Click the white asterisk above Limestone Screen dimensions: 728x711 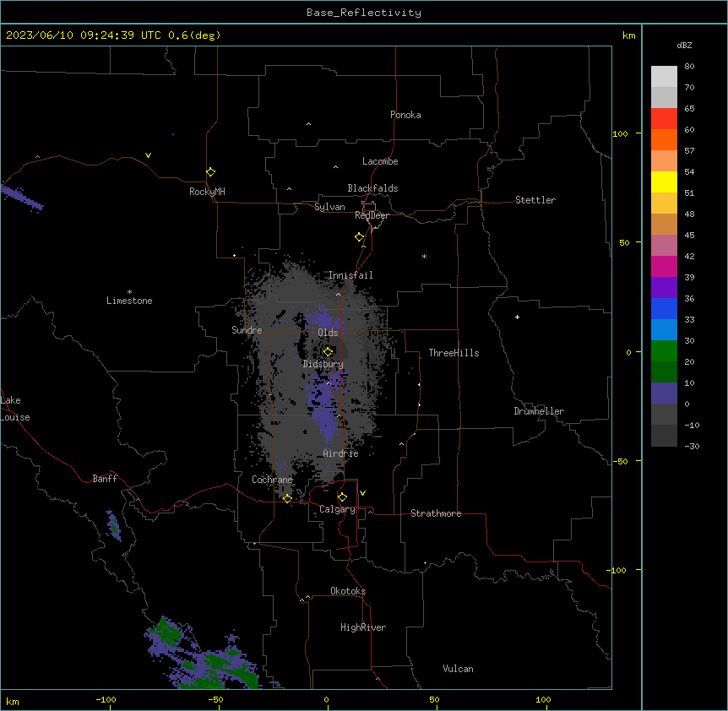tap(129, 292)
